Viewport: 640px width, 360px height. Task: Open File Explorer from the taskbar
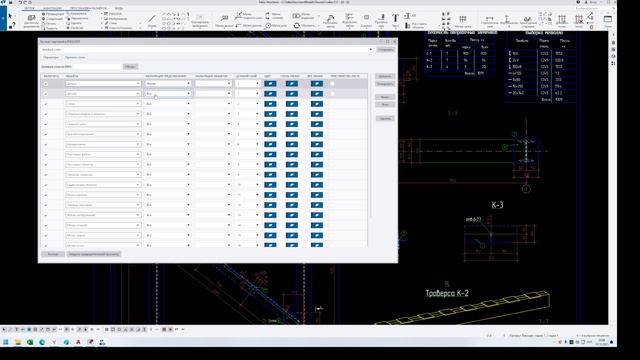(18, 342)
